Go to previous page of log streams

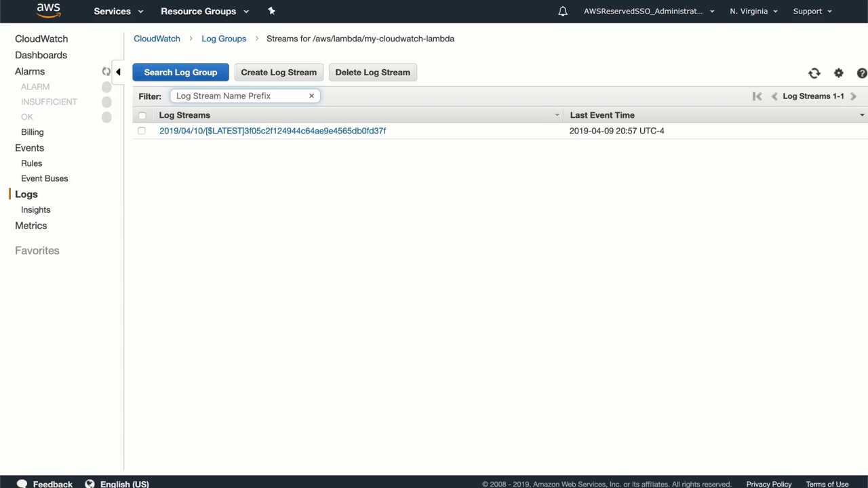point(774,96)
